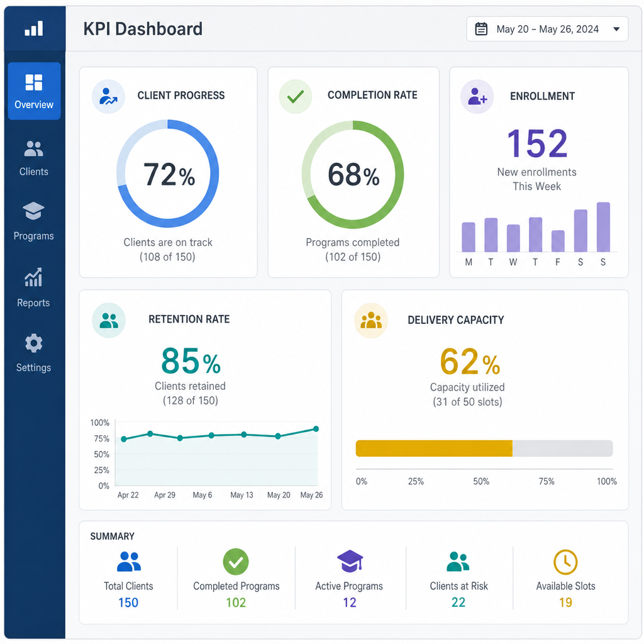The height and width of the screenshot is (644, 644).
Task: Click the bar-chart logo icon in the sidebar
Action: coord(34,29)
